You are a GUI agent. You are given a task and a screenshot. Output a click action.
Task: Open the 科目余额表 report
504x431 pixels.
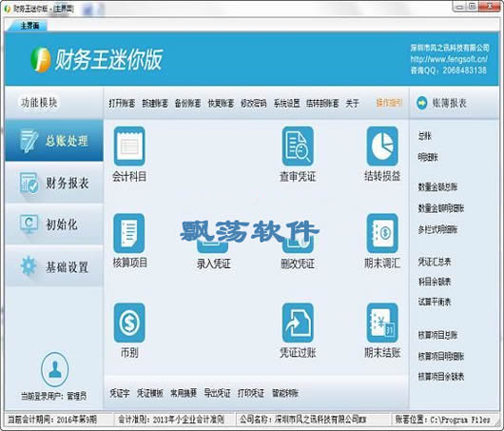435,282
